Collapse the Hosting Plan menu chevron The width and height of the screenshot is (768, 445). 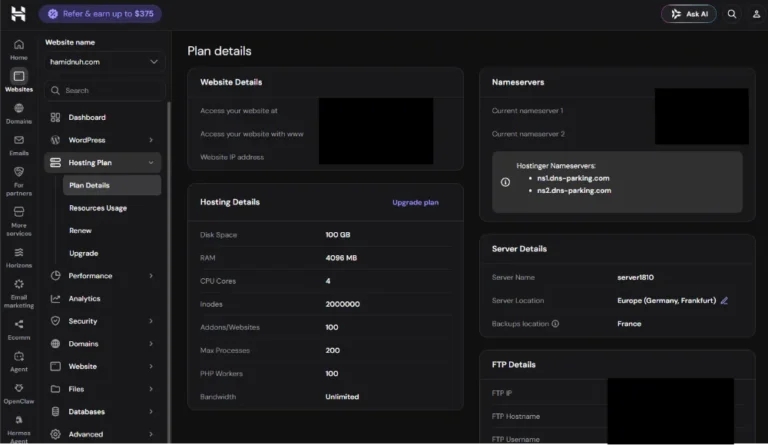pos(151,163)
